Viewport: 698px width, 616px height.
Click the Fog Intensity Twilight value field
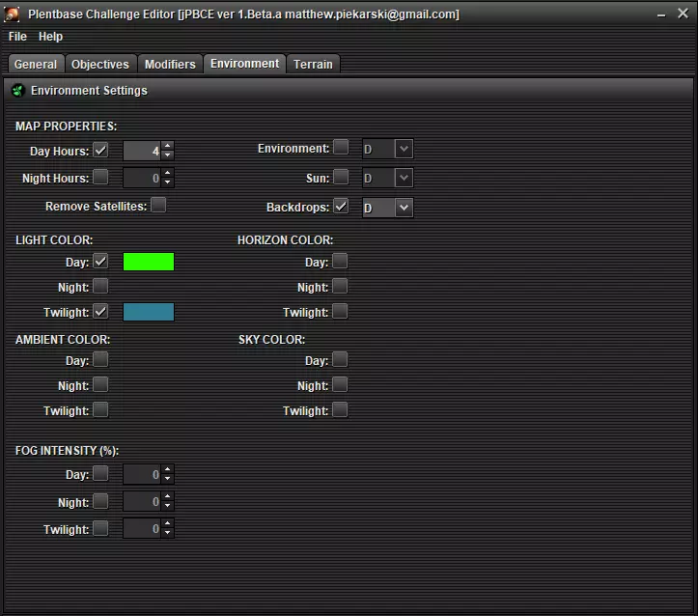(x=142, y=529)
